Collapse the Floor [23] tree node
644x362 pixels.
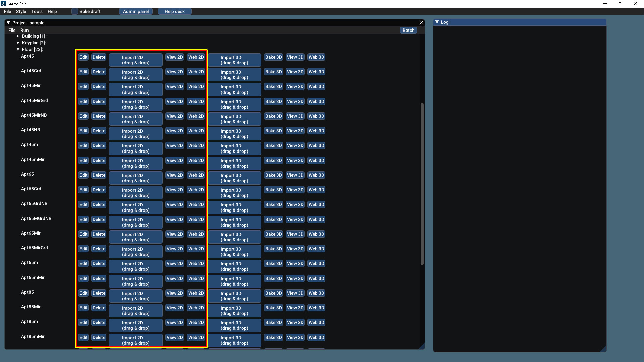[x=18, y=49]
